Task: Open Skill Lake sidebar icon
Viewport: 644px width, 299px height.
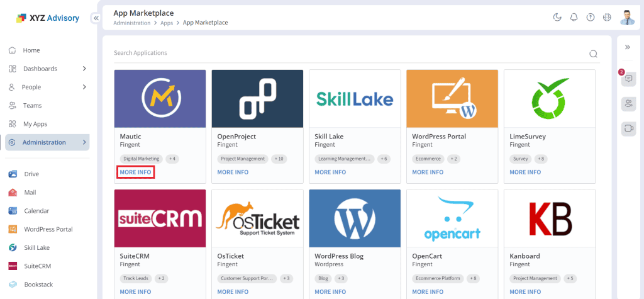Action: pyautogui.click(x=13, y=247)
